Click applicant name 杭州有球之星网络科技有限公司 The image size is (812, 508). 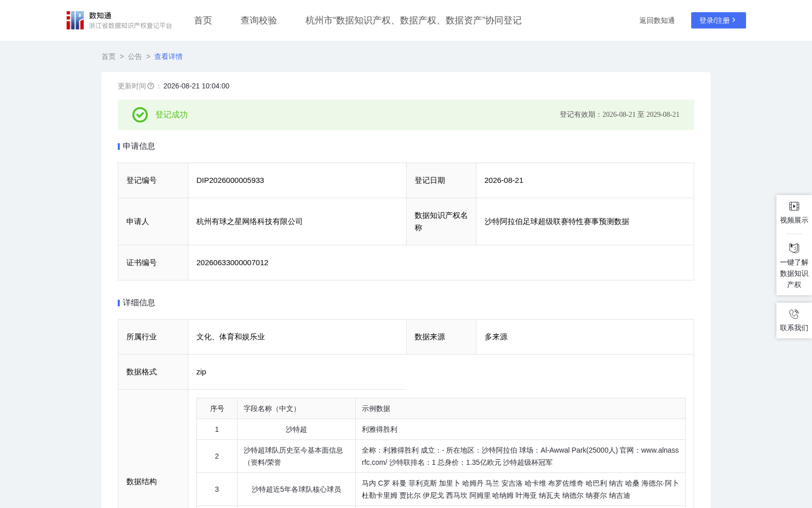pyautogui.click(x=249, y=221)
